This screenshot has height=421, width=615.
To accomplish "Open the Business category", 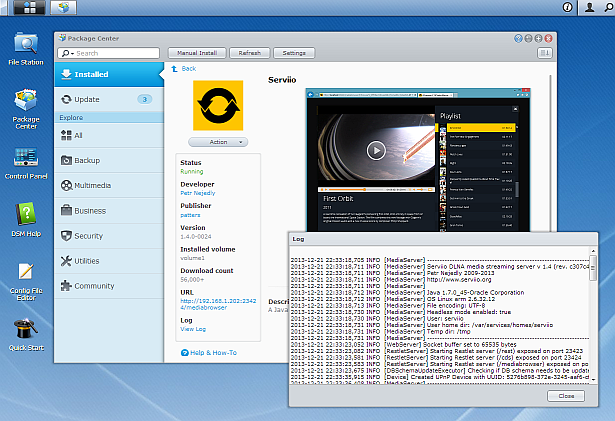I will point(109,211).
